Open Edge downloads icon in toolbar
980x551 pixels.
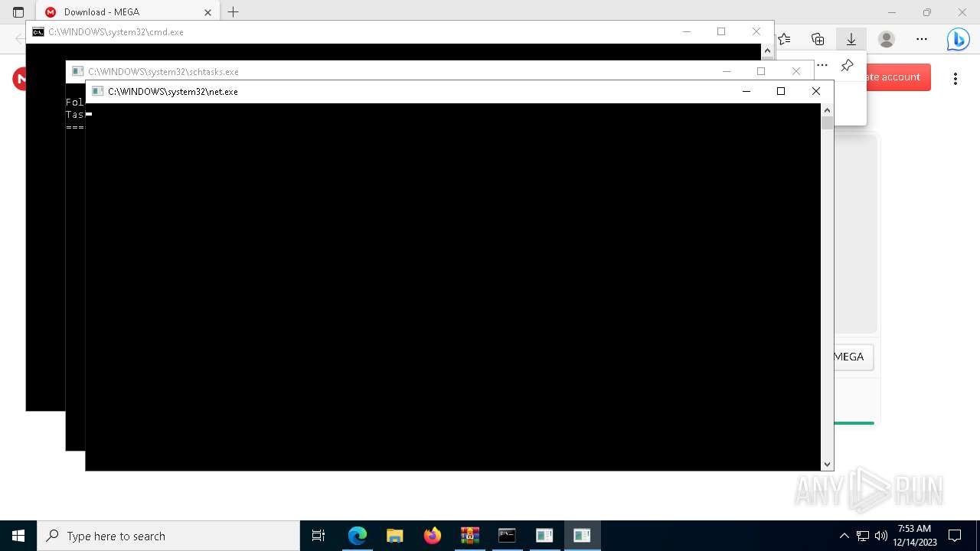(851, 39)
